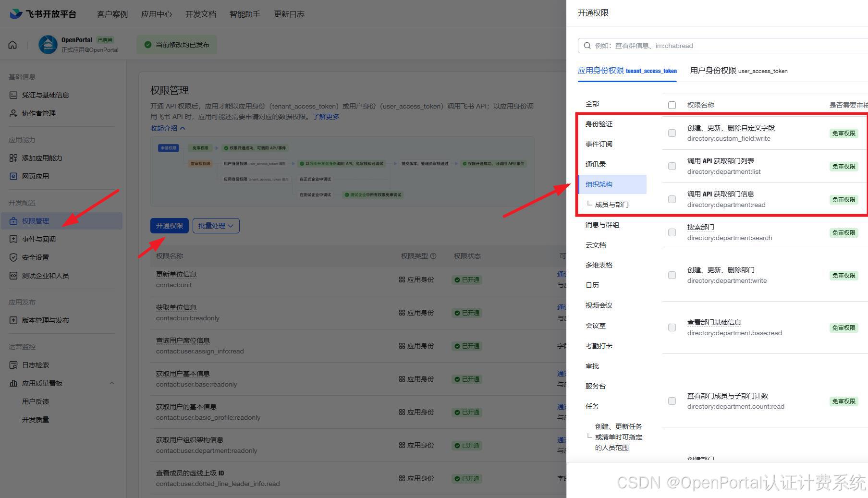Screen dimensions: 868x498
Task: Open the 了解更多 link
Action: (326, 117)
